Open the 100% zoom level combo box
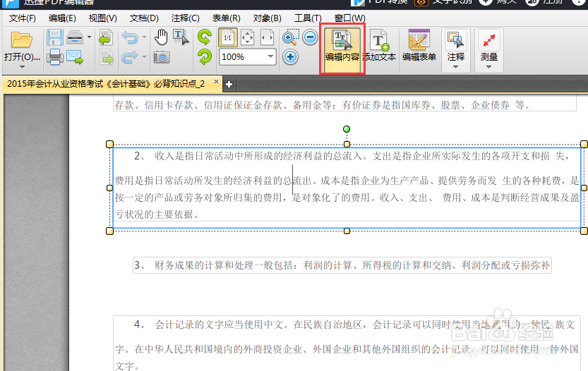 [x=248, y=57]
